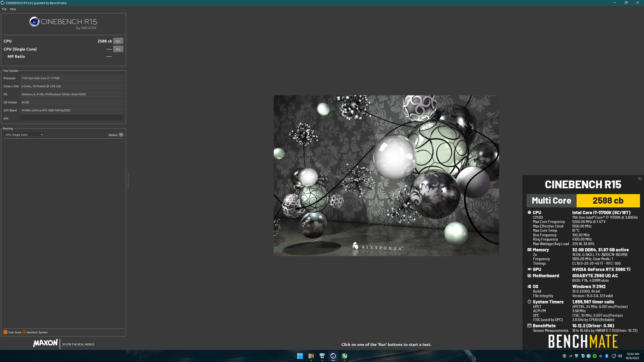Click the Logitech G tray icon
The height and width of the screenshot is (362, 644).
tap(601, 356)
